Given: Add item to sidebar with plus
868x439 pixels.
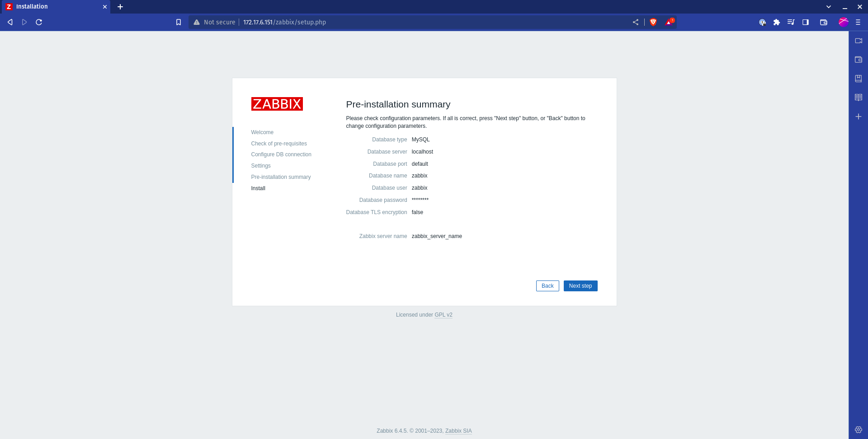Looking at the screenshot, I should tap(859, 117).
